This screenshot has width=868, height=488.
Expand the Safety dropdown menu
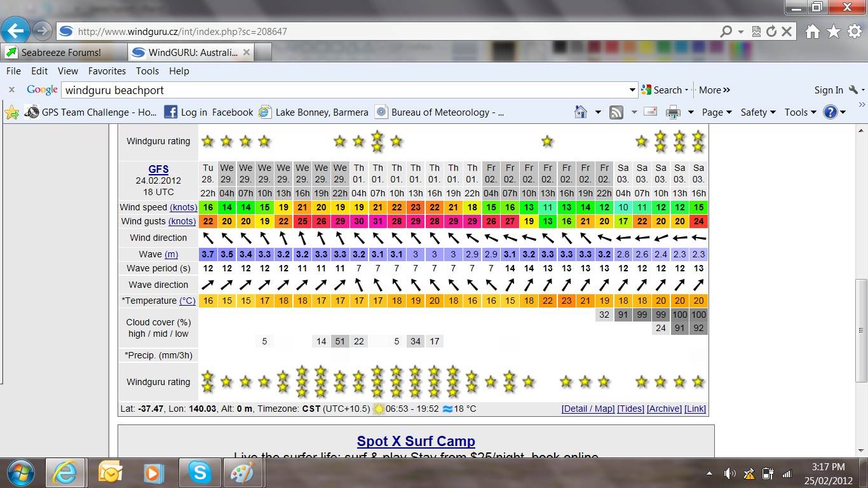[758, 112]
